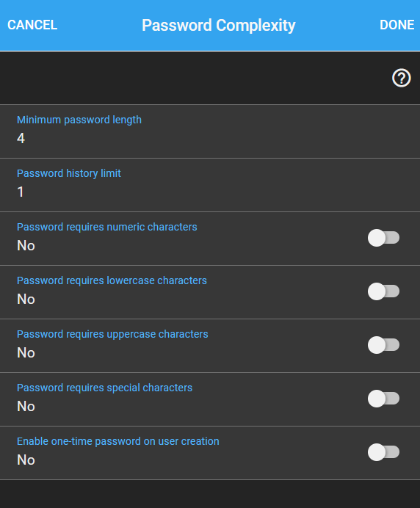Toggle the uppercase characters requirement switch
This screenshot has width=420, height=508.
[383, 345]
